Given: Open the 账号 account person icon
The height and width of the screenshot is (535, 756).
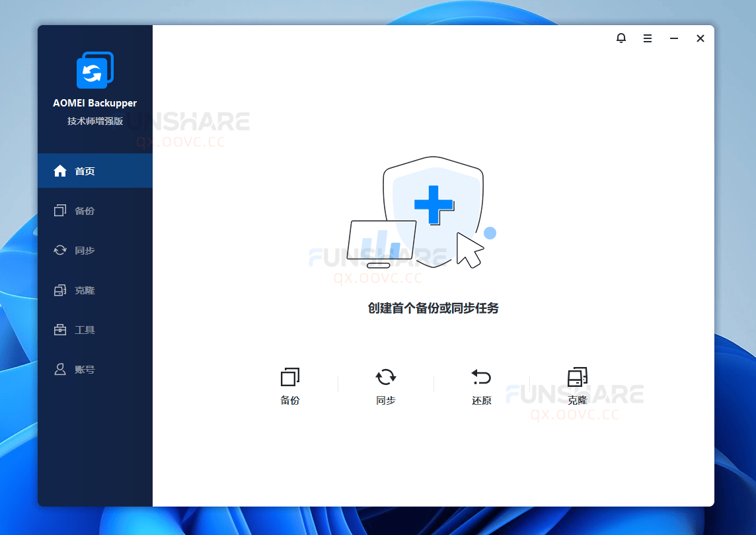Looking at the screenshot, I should pos(60,370).
